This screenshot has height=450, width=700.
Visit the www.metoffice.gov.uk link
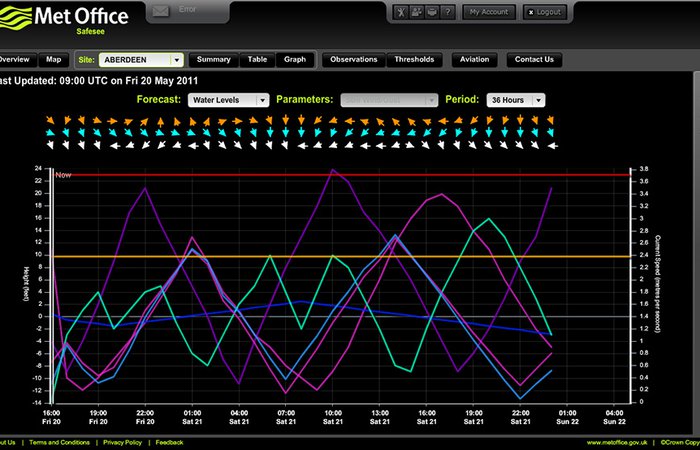coord(617,443)
